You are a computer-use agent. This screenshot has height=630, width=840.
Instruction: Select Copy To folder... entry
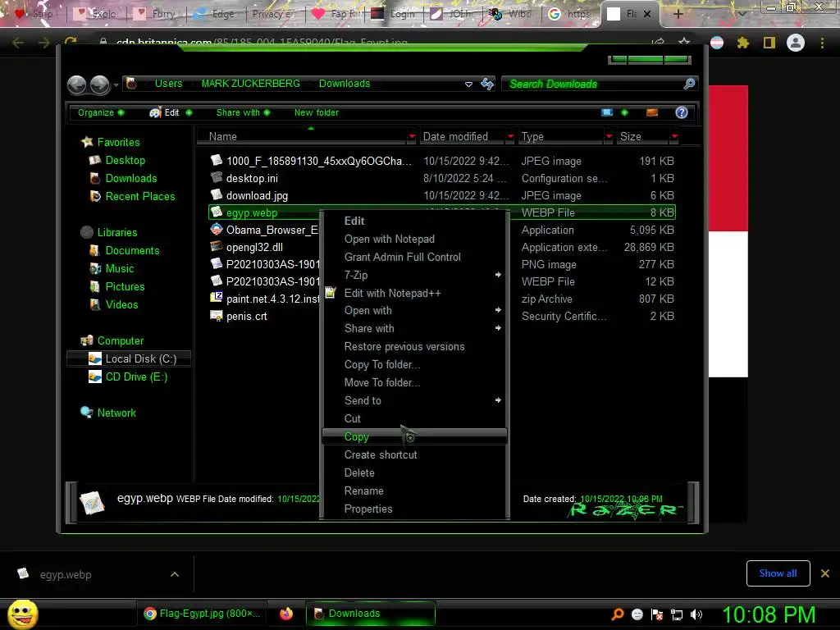[x=414, y=364]
